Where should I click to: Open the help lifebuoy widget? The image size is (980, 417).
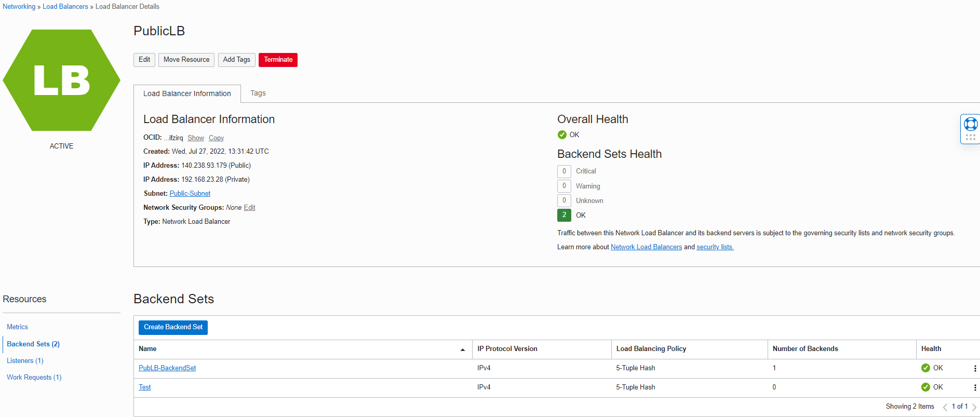coord(970,125)
